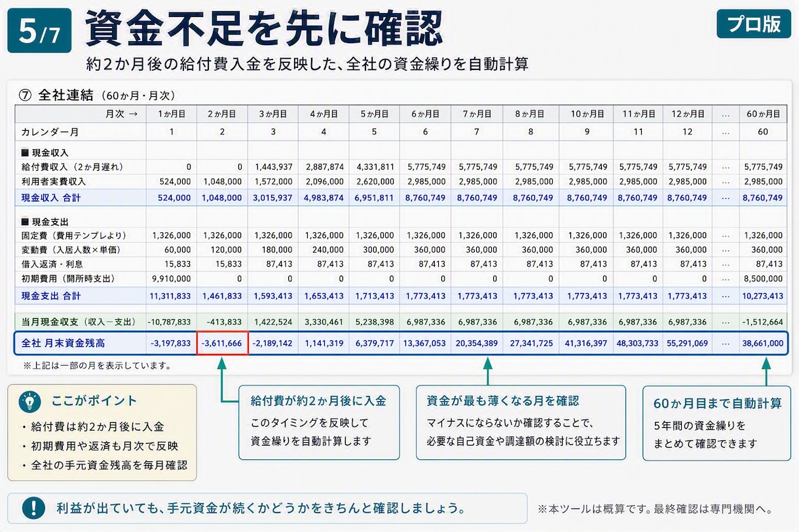Image resolution: width=799 pixels, height=532 pixels.
Task: Click the subtitle about 約2か月後の給付費入金
Action: (x=307, y=64)
